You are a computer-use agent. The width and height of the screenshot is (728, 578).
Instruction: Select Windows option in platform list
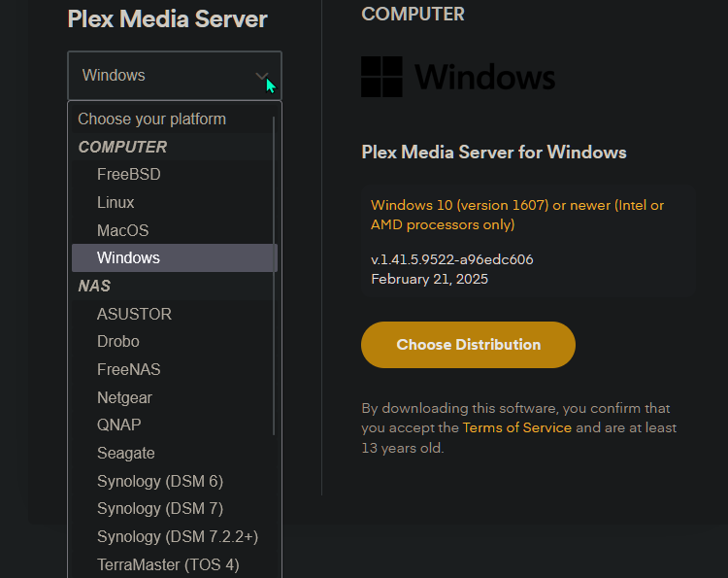click(175, 257)
